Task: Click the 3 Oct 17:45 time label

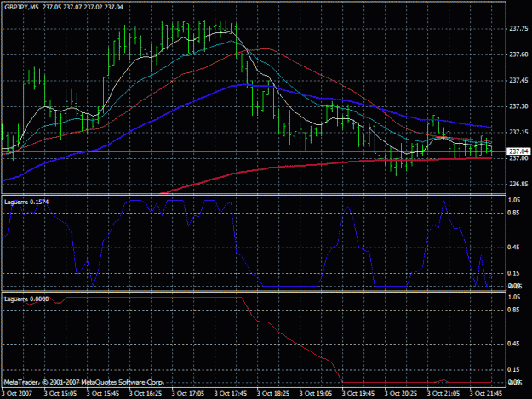Action: [231, 394]
